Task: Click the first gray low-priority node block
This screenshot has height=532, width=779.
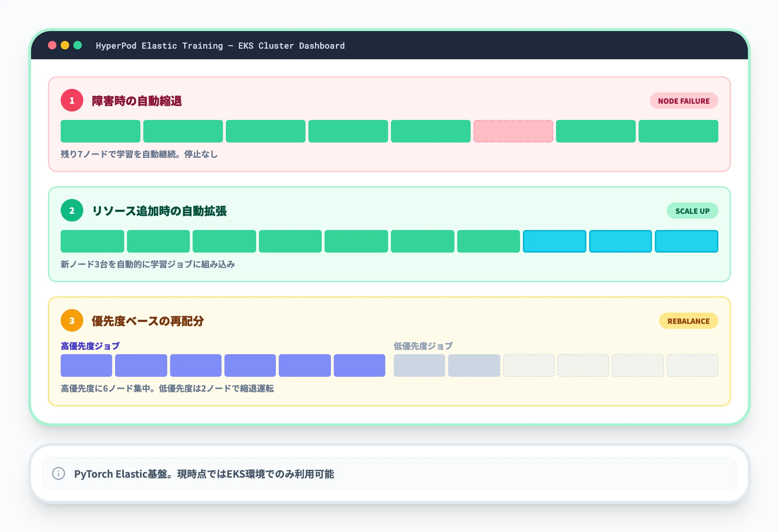Action: pos(419,365)
